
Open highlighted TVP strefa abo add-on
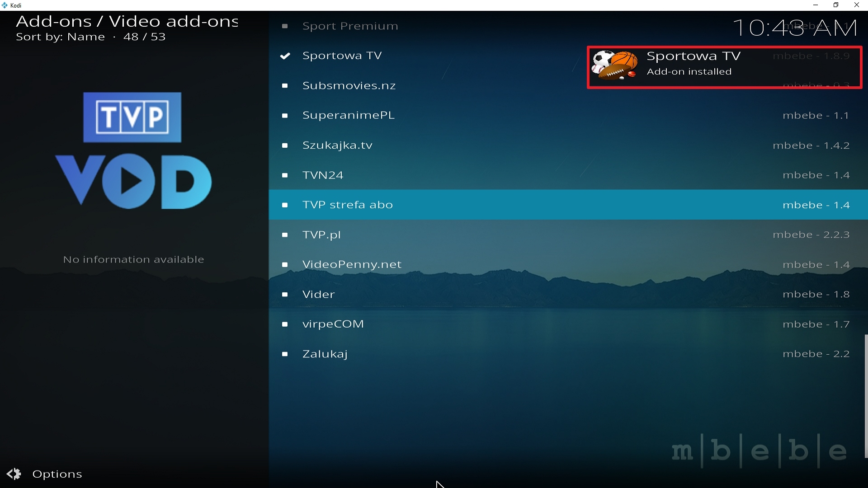(568, 205)
